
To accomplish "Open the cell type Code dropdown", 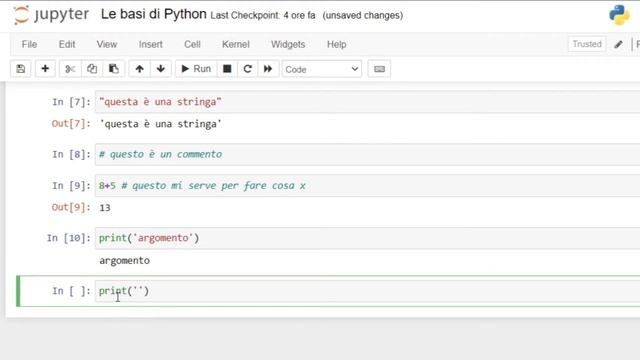I will (x=322, y=69).
